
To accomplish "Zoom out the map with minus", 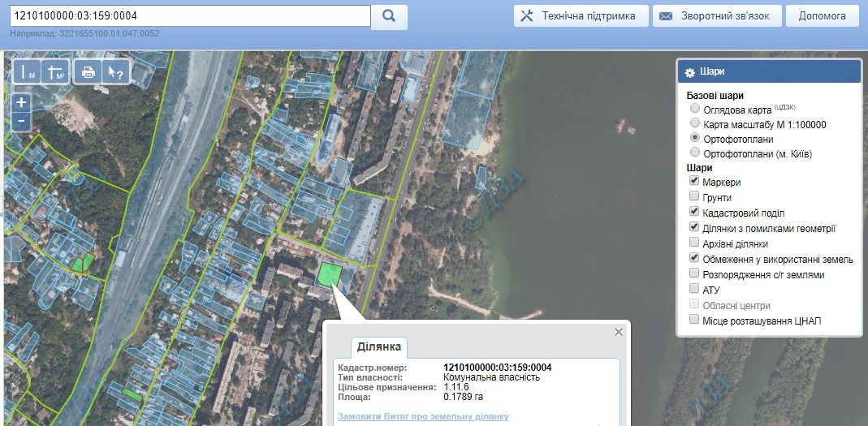I will coord(22,122).
